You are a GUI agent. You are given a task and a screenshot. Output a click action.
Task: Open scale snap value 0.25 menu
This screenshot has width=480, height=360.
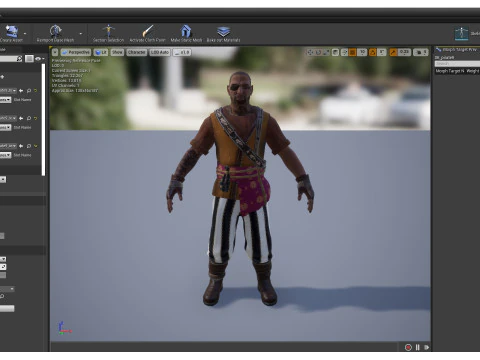coord(404,52)
